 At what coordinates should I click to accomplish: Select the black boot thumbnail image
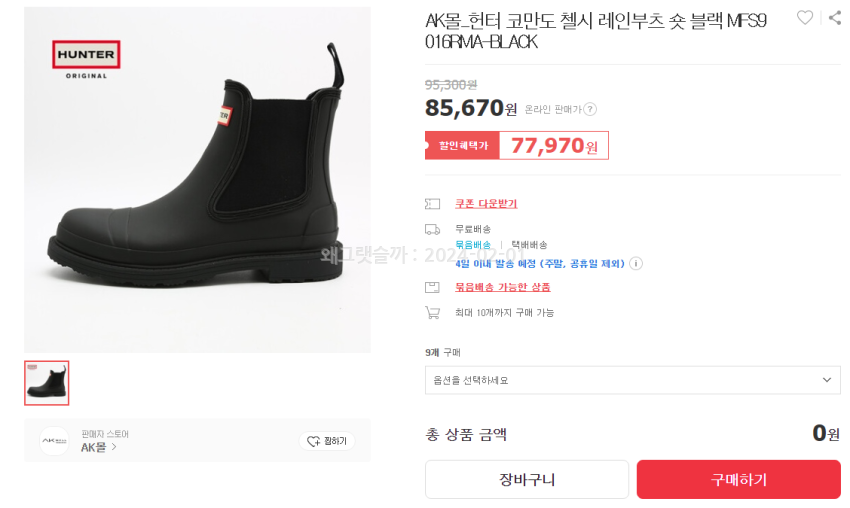(47, 383)
